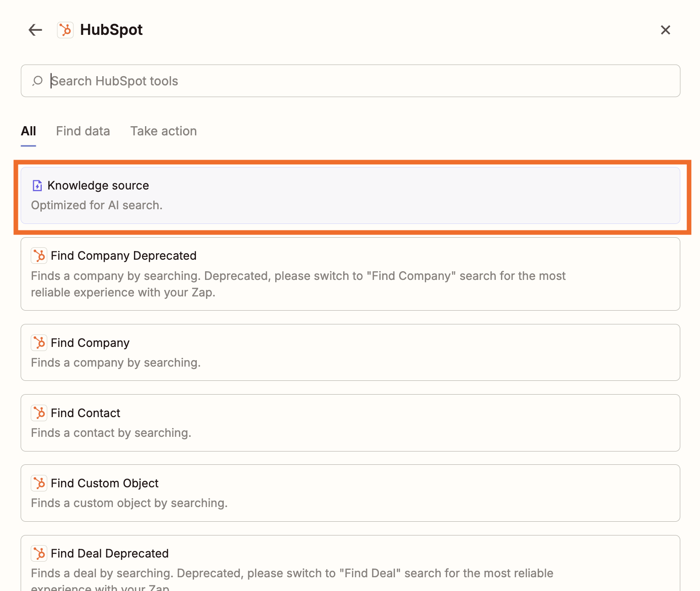Click HubSpot icon next to Find Company
Viewport: 700px width, 591px height.
coord(39,343)
